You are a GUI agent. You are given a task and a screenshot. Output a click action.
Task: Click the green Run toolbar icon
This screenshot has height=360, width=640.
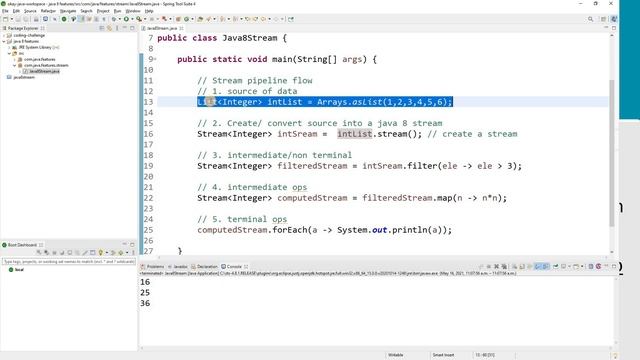[126, 19]
